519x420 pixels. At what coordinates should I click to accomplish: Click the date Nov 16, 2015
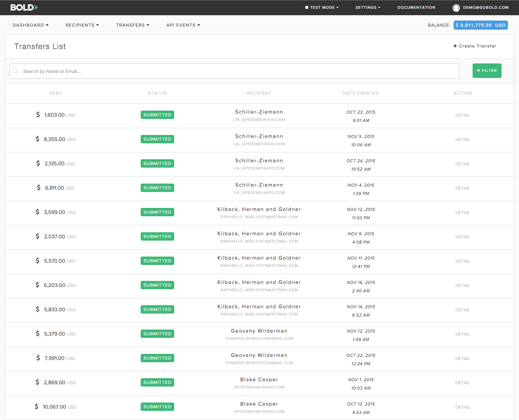tap(361, 282)
